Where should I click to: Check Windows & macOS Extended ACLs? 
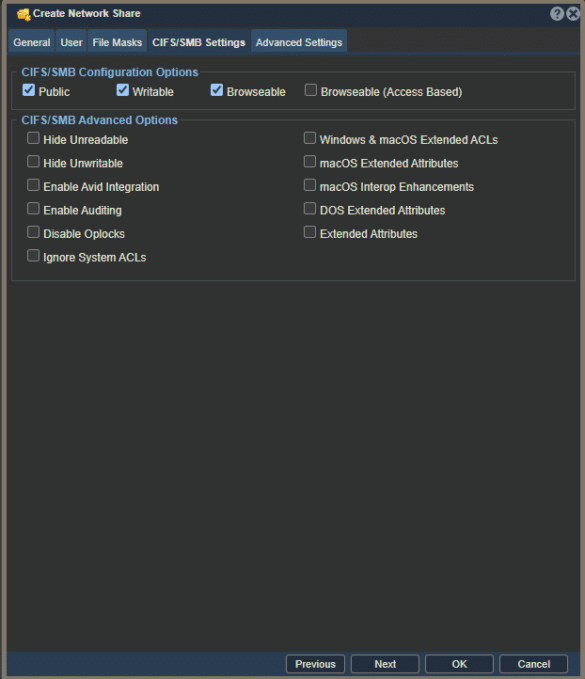click(x=310, y=138)
